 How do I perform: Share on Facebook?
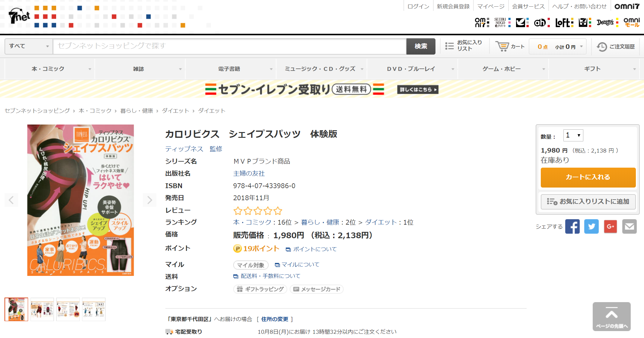tap(572, 226)
